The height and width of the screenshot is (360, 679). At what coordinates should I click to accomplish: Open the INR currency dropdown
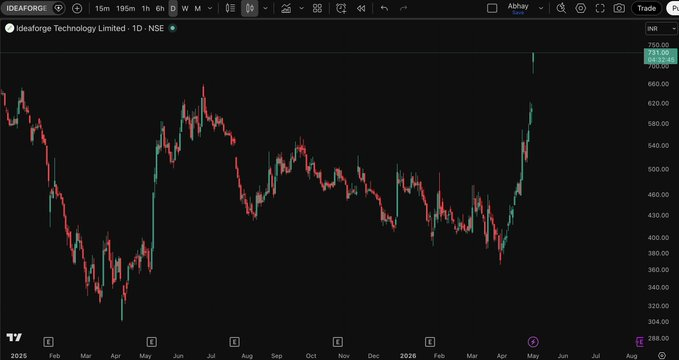pos(661,29)
